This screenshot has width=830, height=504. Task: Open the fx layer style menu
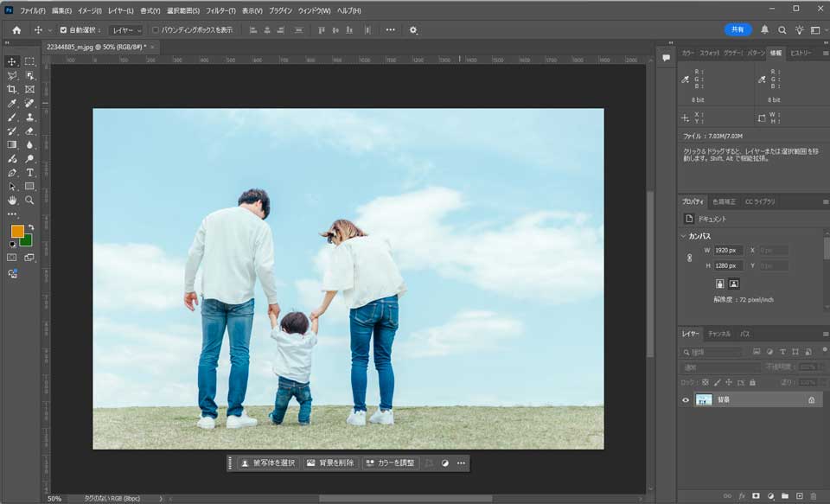[742, 496]
